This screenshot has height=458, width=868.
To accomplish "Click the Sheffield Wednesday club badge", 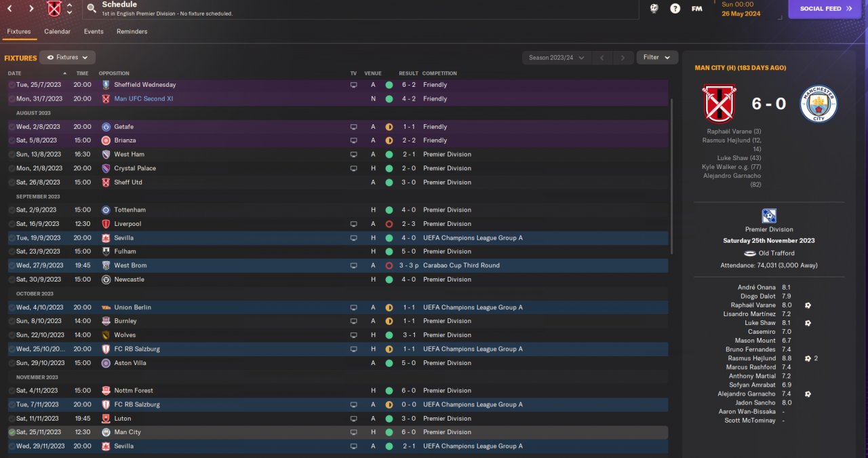I will tap(106, 85).
